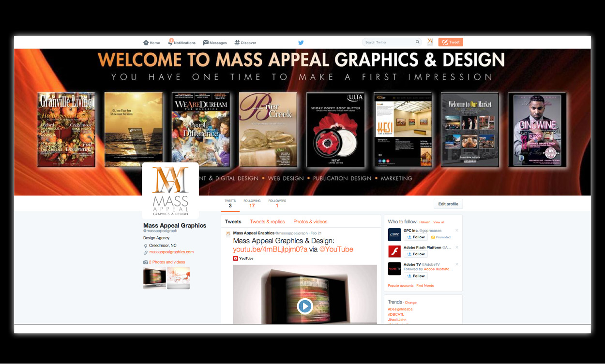
Task: Click the Brier Creek cover in banner
Action: coord(268,130)
